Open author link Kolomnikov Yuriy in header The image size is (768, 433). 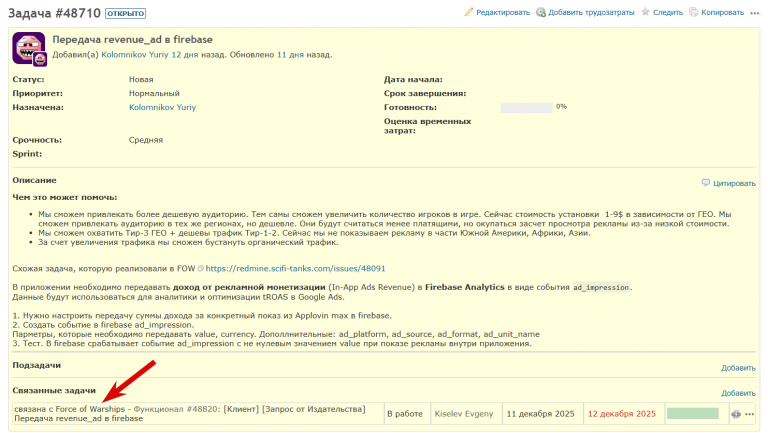click(135, 55)
